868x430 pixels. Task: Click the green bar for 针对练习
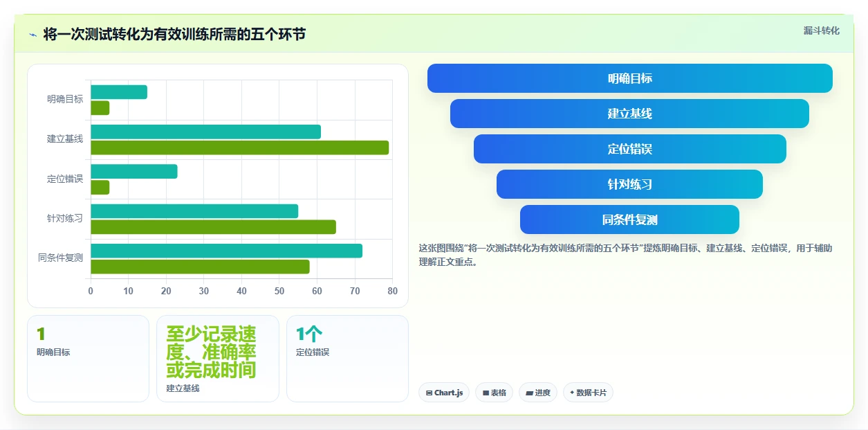213,227
